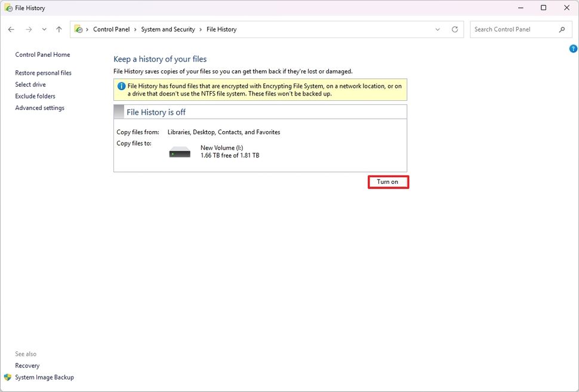Screen dimensions: 579x392
Task: Click the System Image Backup shield icon
Action: [x=7, y=377]
